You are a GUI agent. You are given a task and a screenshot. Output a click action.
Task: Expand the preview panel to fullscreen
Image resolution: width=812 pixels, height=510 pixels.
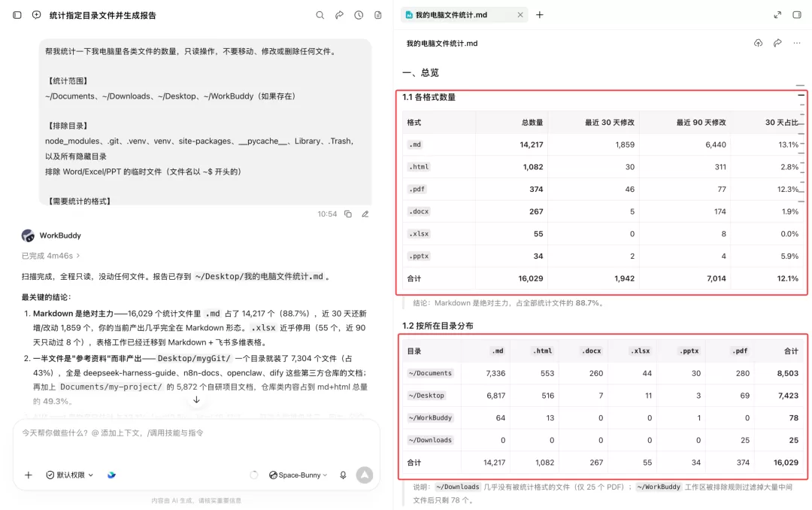[777, 15]
